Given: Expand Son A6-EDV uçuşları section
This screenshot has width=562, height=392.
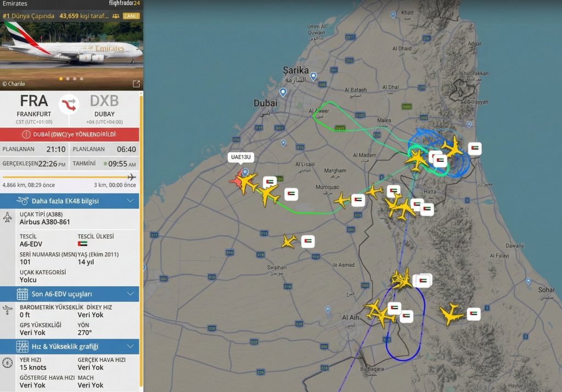Looking at the screenshot, I should pos(70,294).
